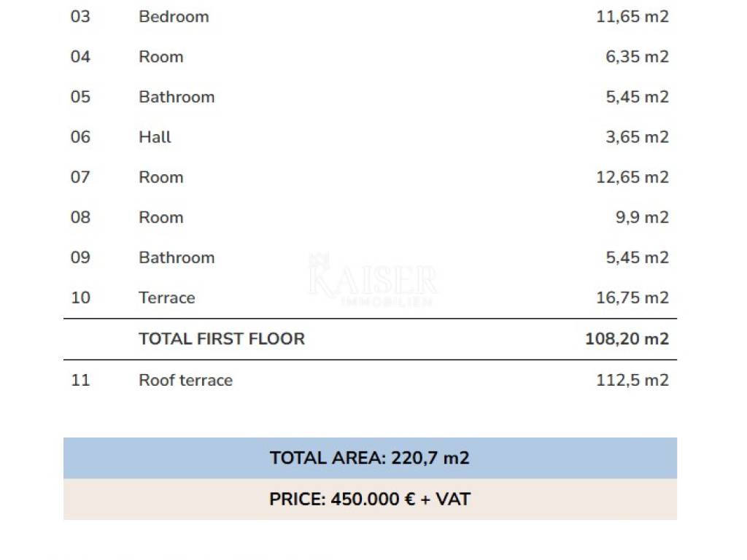This screenshot has height=560, width=747.
Task: Click the 112,5 m2 roof terrace value
Action: pos(632,380)
